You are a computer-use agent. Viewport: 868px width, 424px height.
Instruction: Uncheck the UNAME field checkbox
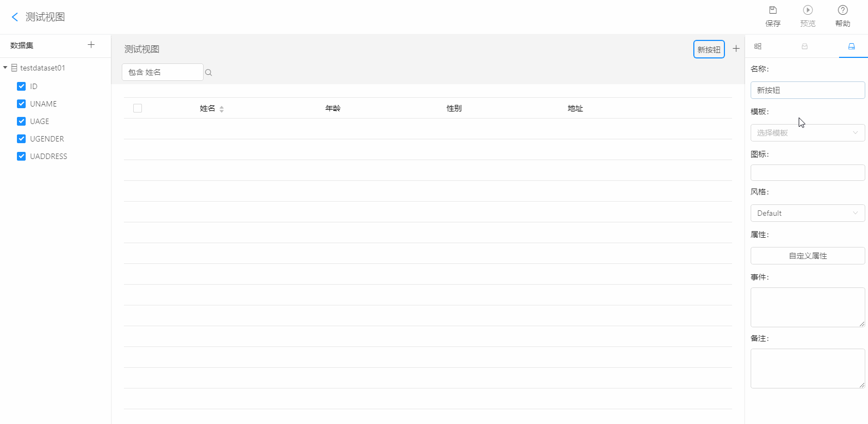21,104
